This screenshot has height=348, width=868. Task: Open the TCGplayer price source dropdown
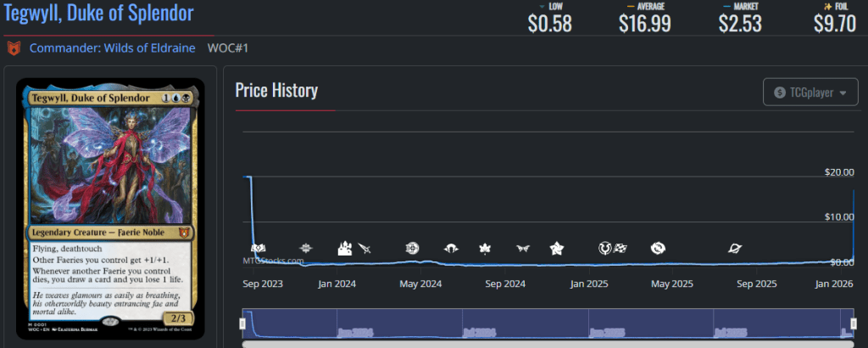[x=810, y=92]
